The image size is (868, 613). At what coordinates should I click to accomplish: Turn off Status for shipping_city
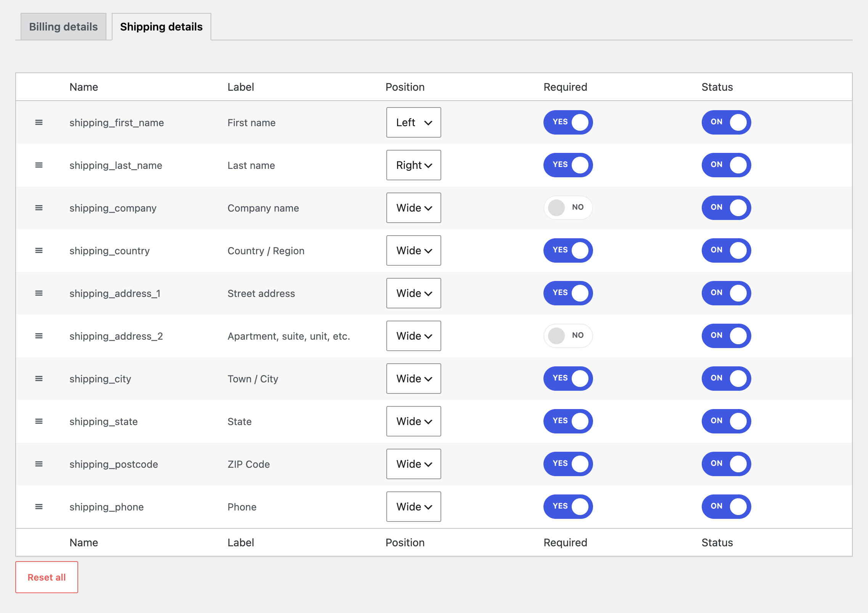726,379
